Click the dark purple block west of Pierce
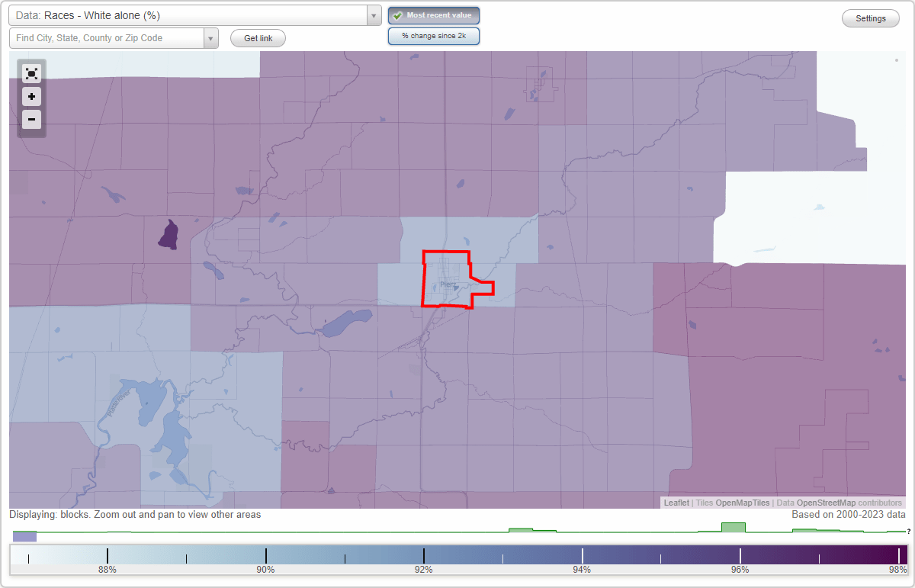Screen dimensions: 915x588 click(x=167, y=233)
